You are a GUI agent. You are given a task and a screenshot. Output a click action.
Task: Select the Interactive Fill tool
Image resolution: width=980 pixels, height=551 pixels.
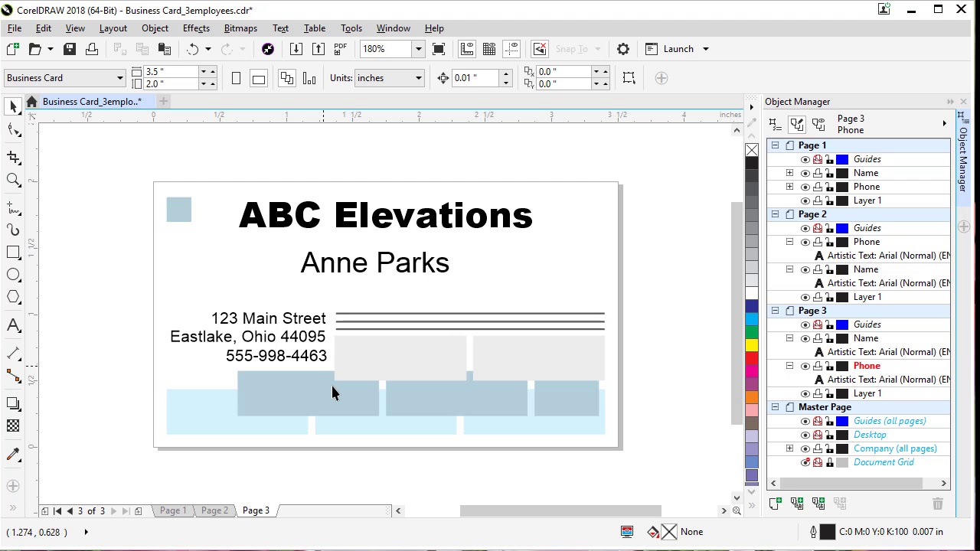13,454
